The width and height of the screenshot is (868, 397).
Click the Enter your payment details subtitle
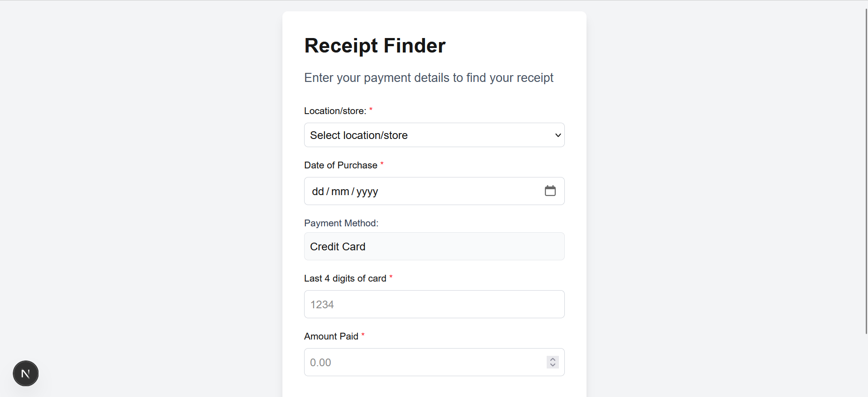click(x=429, y=77)
